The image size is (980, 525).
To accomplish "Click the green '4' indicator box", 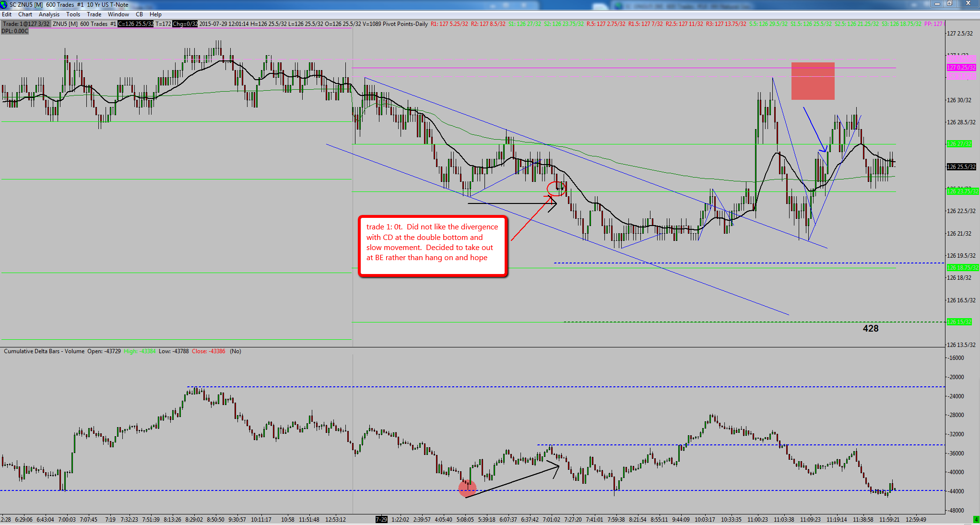I will coord(976,519).
